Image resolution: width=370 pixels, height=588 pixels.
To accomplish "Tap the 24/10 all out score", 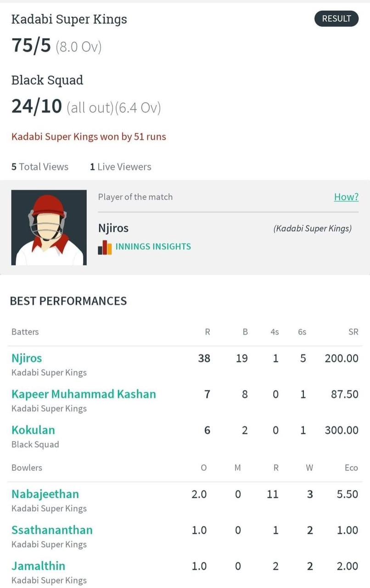I will tap(86, 107).
